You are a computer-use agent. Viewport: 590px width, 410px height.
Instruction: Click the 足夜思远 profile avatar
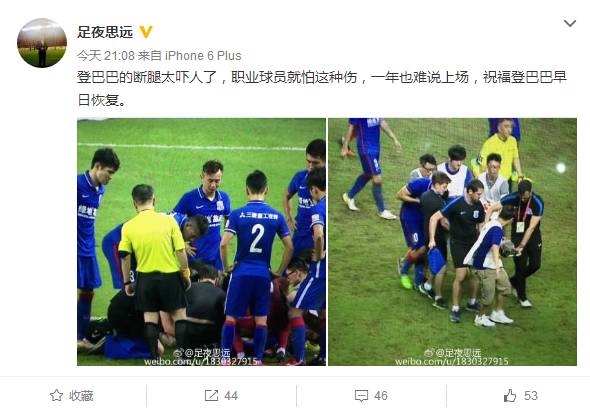click(42, 43)
